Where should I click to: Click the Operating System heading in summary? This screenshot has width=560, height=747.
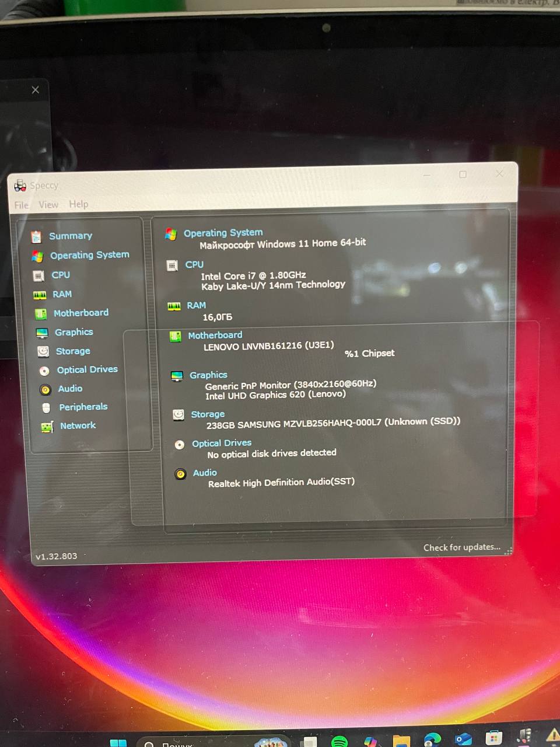[223, 233]
